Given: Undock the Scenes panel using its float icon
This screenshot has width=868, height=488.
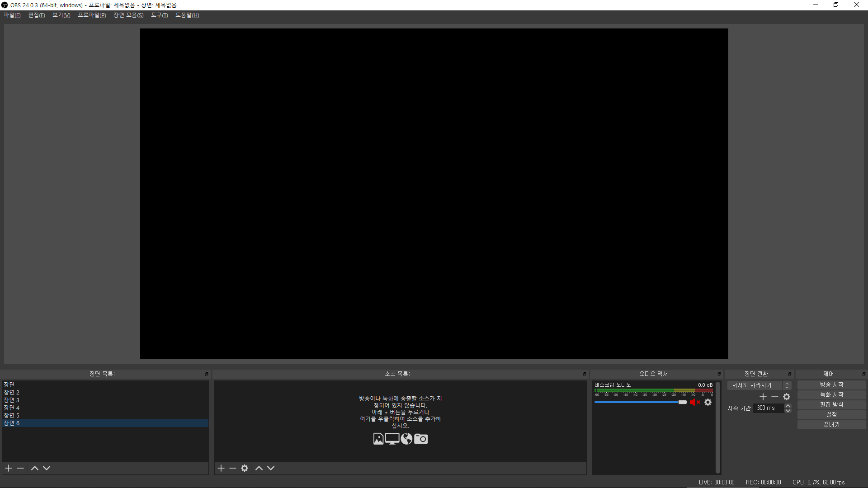Looking at the screenshot, I should click(x=207, y=374).
